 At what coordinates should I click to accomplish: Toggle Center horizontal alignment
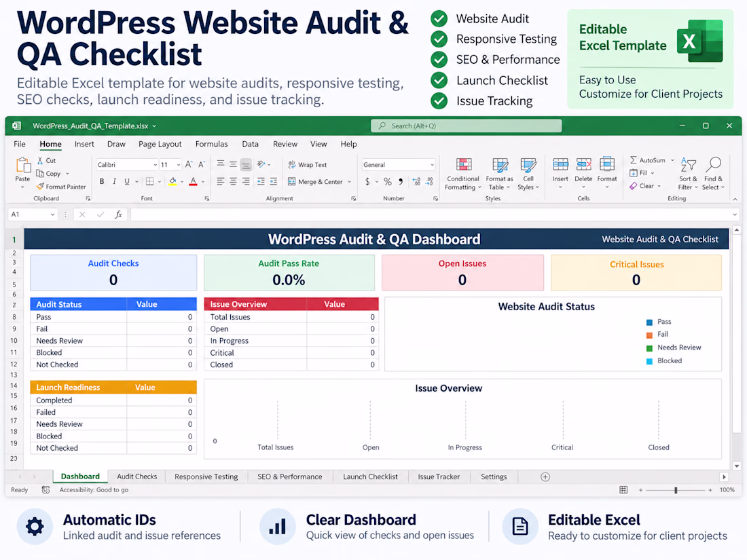pyautogui.click(x=233, y=181)
